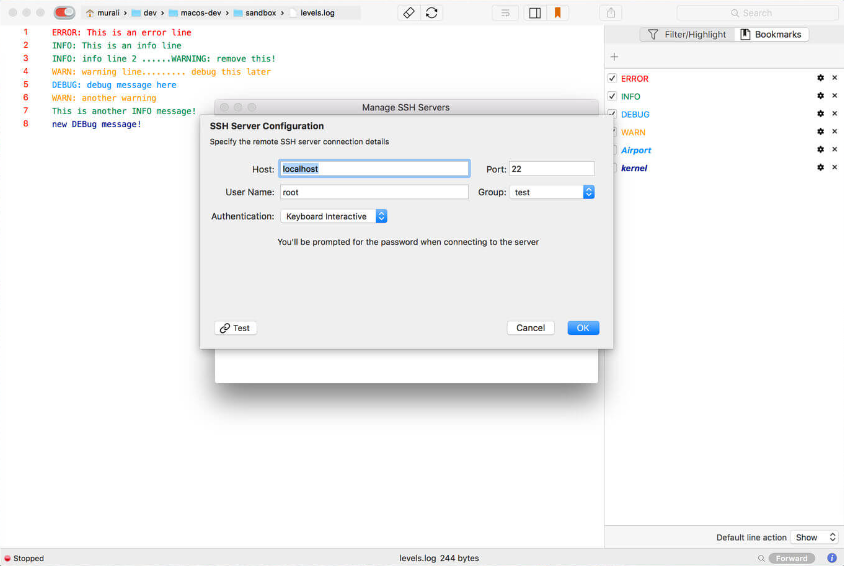Open gear settings for ERROR filter

(821, 78)
